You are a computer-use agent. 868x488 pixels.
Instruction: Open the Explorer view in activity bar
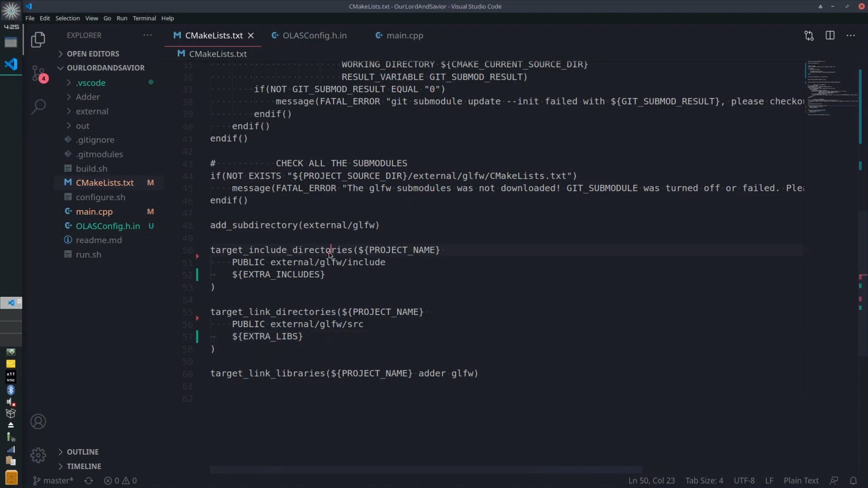pos(38,40)
